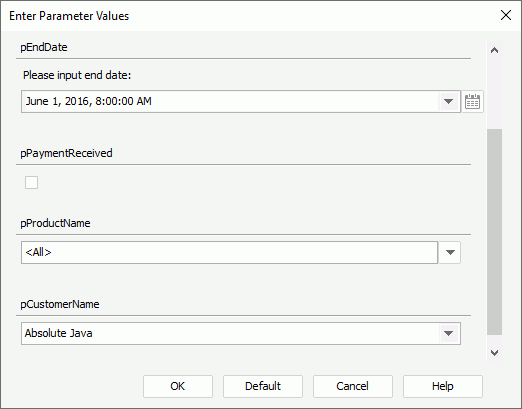Image resolution: width=522 pixels, height=409 pixels.
Task: Expand the pCustomerName dropdown arrow
Action: pos(448,333)
